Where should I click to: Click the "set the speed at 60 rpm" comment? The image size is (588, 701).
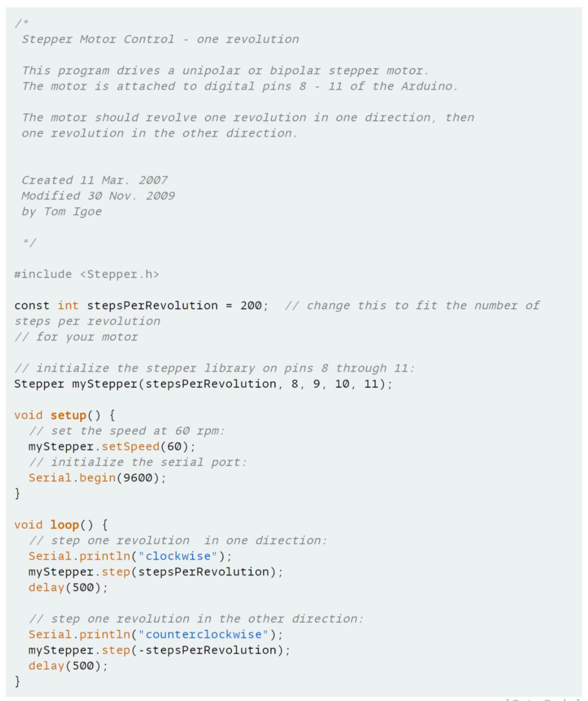[127, 431]
